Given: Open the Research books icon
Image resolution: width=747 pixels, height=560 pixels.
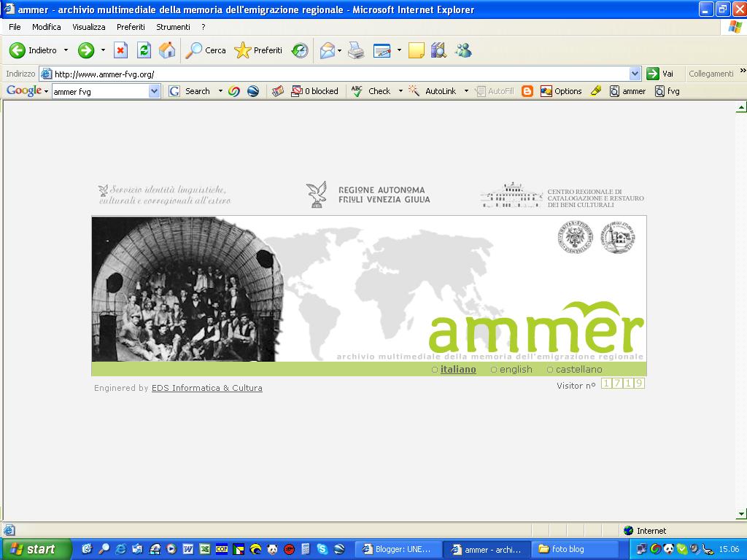Looking at the screenshot, I should click(x=438, y=50).
